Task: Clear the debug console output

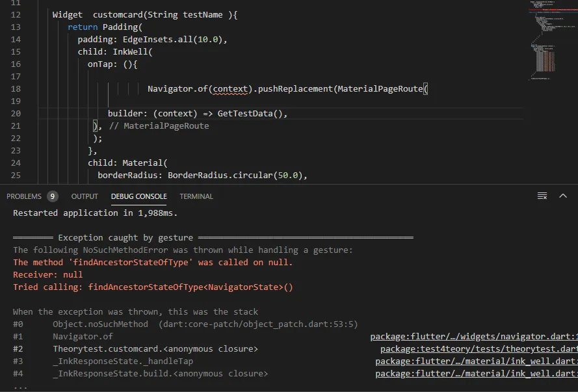Action: click(542, 196)
